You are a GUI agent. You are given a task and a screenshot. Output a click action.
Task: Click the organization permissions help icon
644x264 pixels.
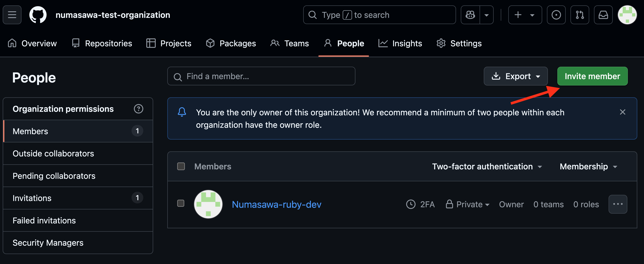pyautogui.click(x=138, y=109)
